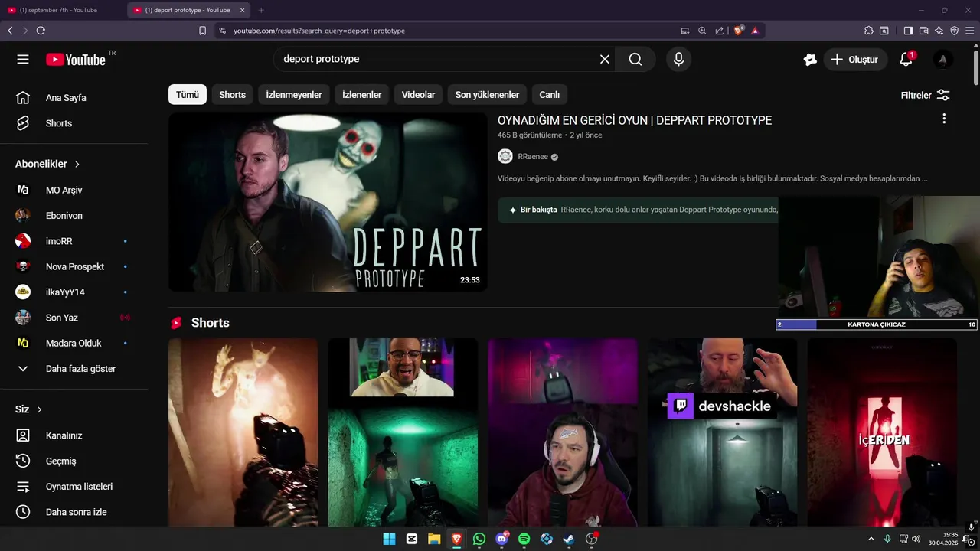Open the sparkle icon left of Oluştur
Image resolution: width=980 pixels, height=551 pixels.
pyautogui.click(x=810, y=59)
